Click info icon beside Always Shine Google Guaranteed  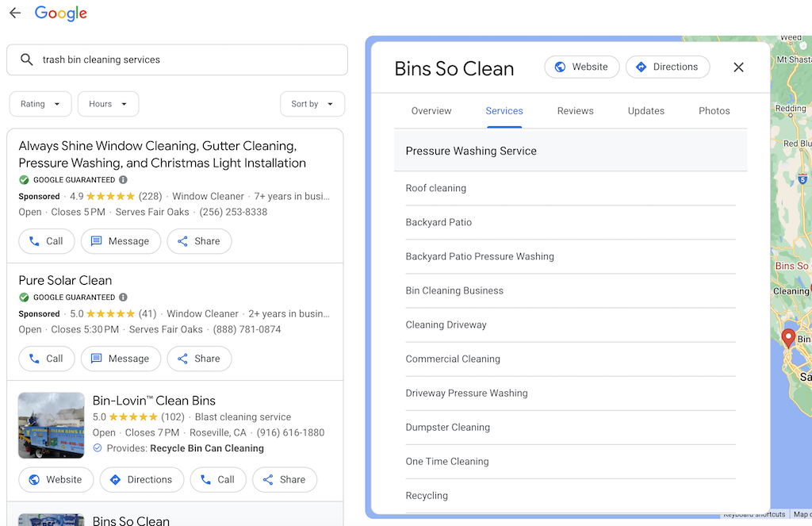tap(123, 180)
